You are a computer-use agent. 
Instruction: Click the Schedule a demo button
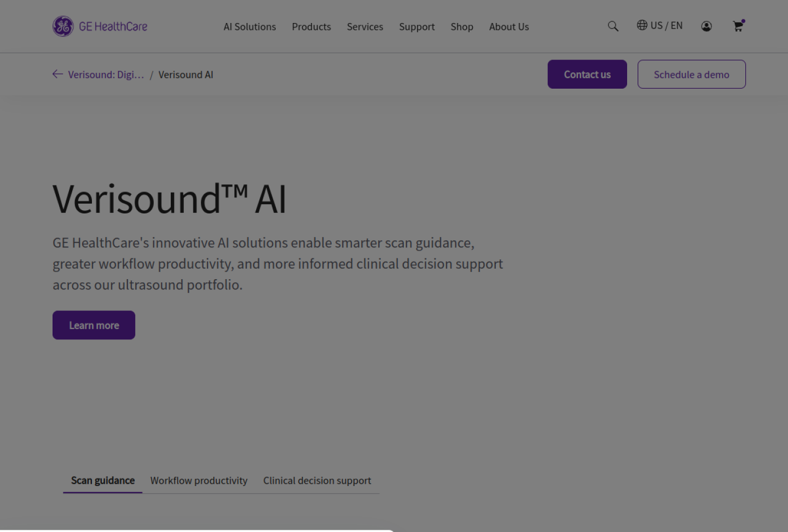(x=692, y=74)
